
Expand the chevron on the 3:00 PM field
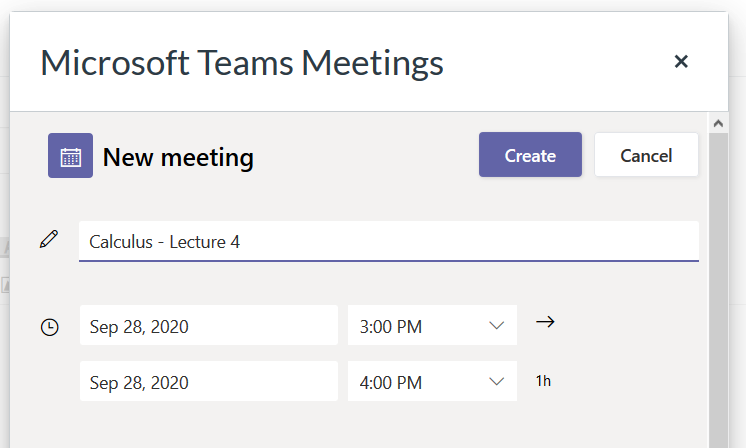[x=496, y=326]
